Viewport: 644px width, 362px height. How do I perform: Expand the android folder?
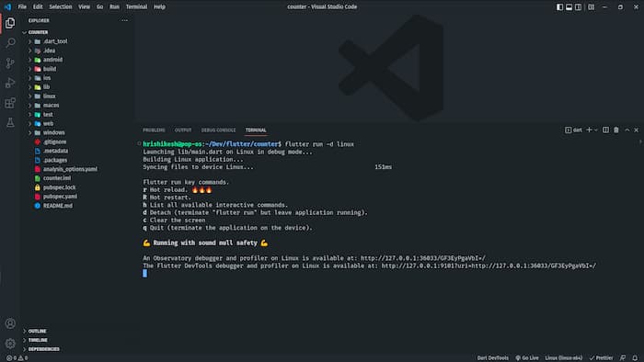[x=52, y=60]
